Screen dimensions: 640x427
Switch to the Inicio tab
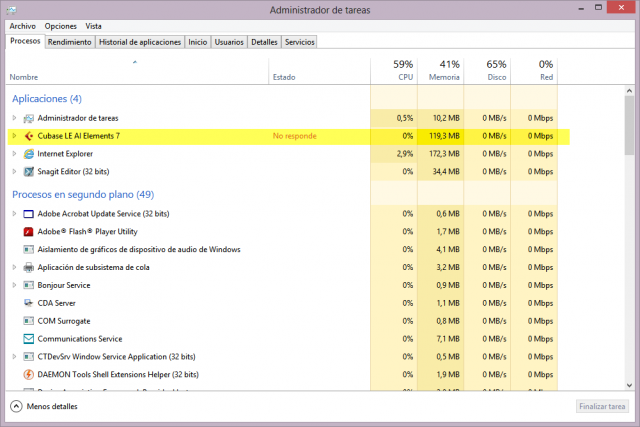(x=198, y=42)
